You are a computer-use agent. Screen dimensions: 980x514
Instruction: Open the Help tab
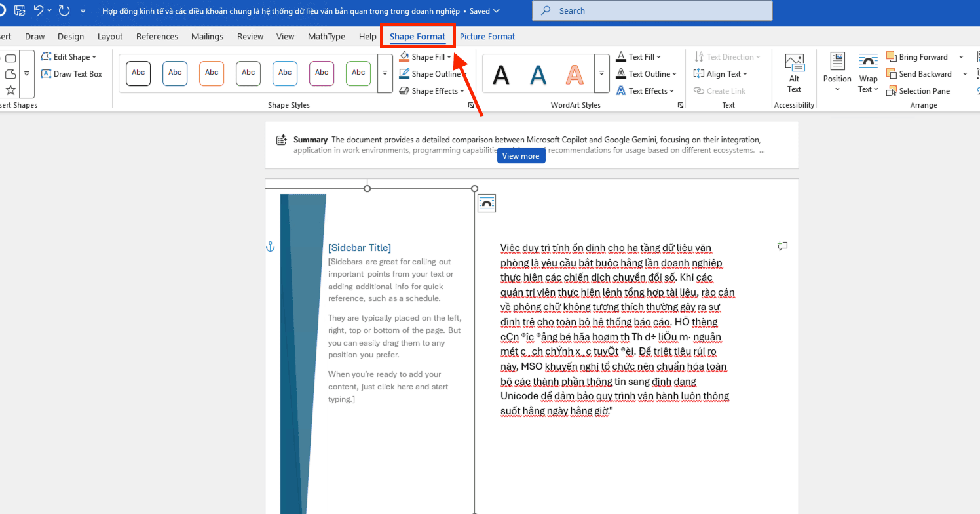tap(367, 37)
